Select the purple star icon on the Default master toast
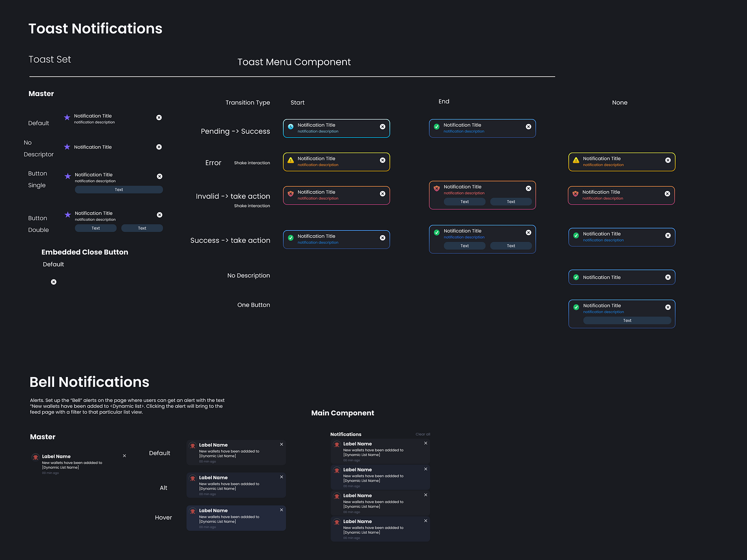This screenshot has width=747, height=560. point(67,117)
